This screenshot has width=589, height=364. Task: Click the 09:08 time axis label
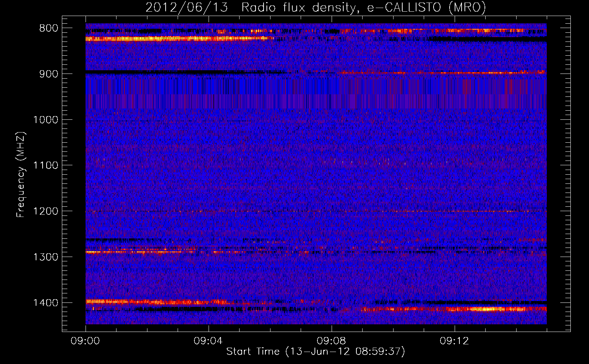tap(331, 341)
